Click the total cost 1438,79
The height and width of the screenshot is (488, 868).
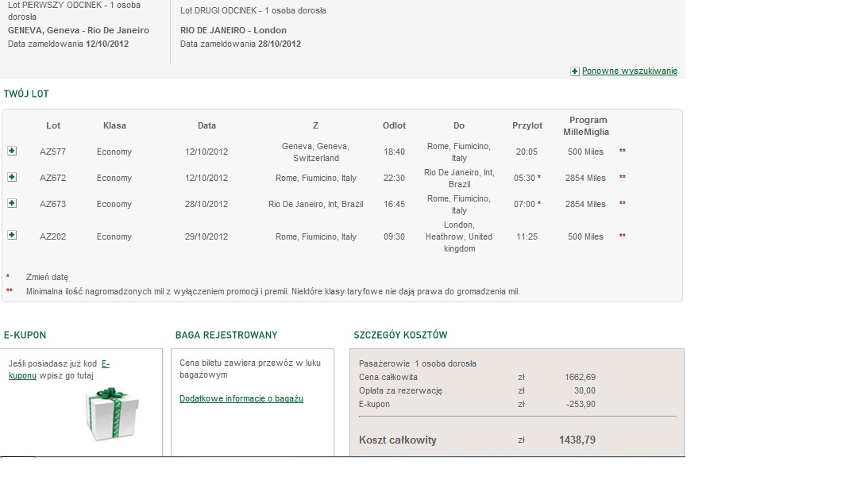click(x=577, y=440)
